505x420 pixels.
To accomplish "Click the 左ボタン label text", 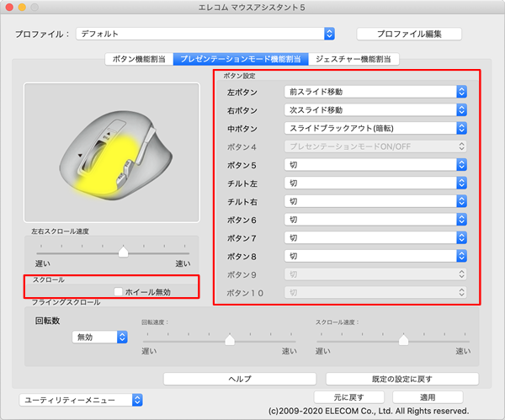I will [242, 93].
